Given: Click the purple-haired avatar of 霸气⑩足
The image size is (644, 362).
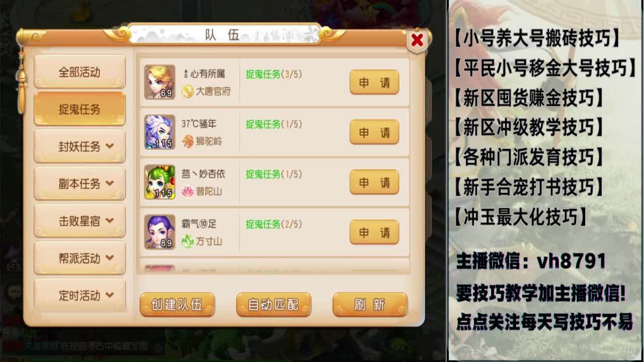Looking at the screenshot, I should tap(159, 232).
